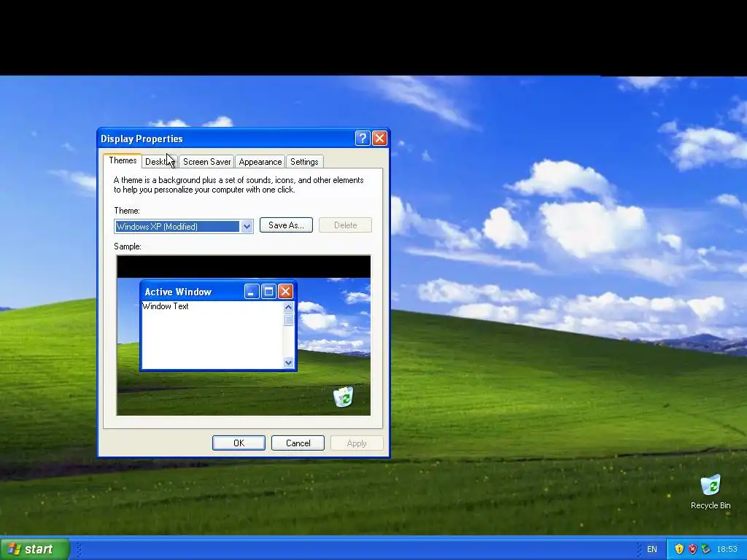Click the red security alert tray icon

click(x=693, y=549)
